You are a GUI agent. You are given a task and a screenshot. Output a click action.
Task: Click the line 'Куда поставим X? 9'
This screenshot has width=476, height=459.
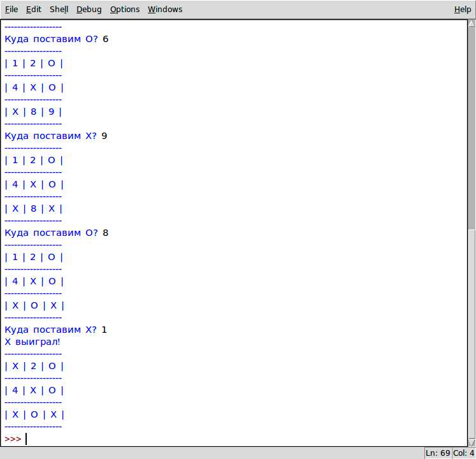[x=56, y=136]
